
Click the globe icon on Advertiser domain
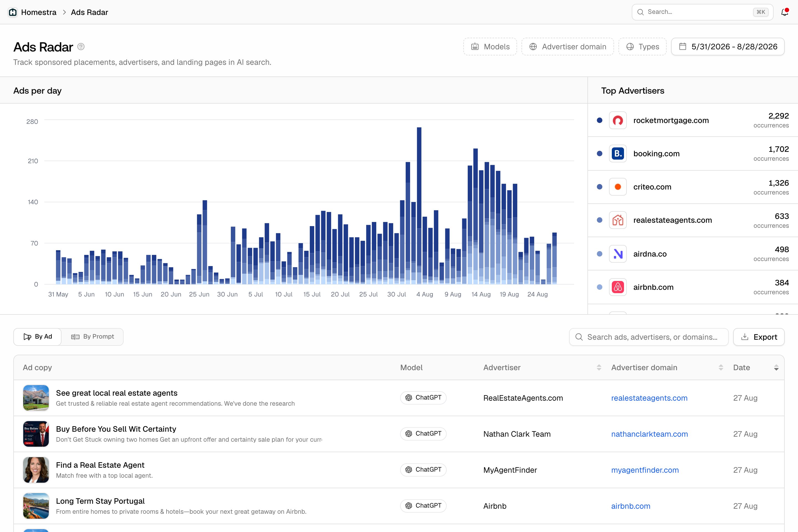533,47
